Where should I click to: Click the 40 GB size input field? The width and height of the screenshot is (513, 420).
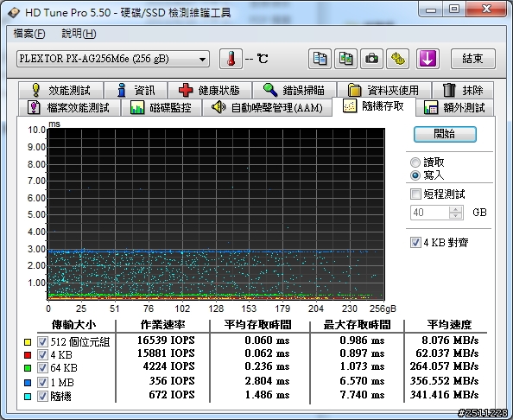(429, 213)
